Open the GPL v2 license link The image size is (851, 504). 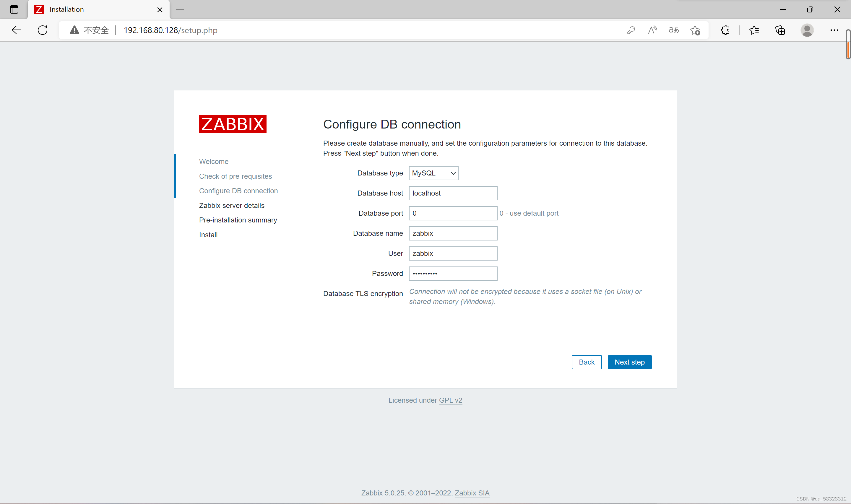point(450,400)
